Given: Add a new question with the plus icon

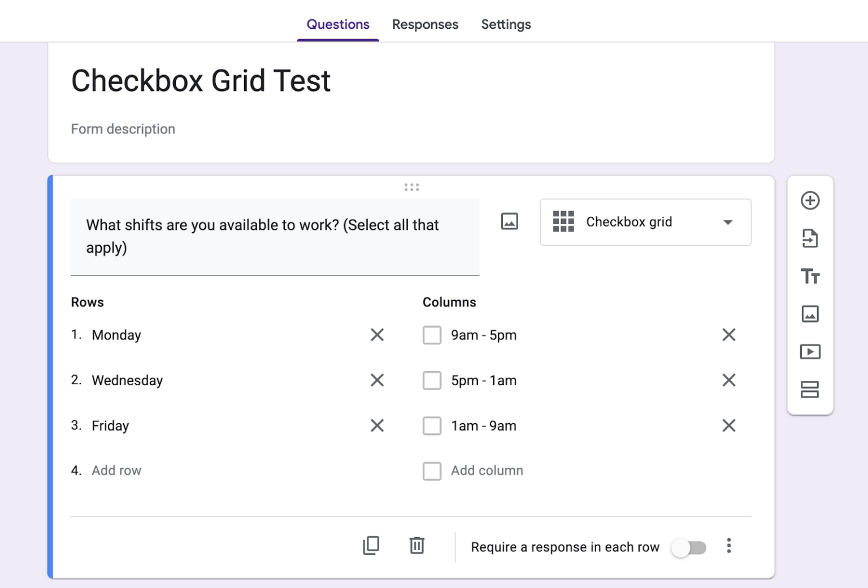Looking at the screenshot, I should click(x=810, y=201).
